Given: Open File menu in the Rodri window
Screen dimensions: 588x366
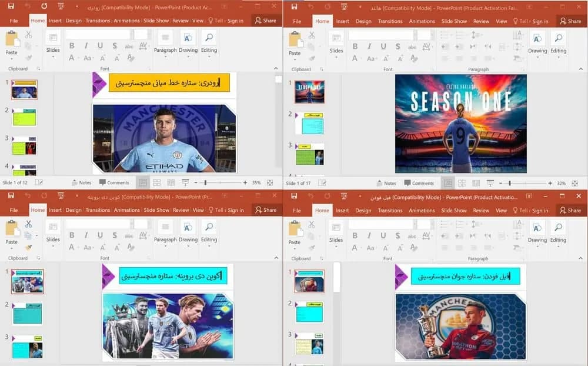Looking at the screenshot, I should pyautogui.click(x=14, y=21).
